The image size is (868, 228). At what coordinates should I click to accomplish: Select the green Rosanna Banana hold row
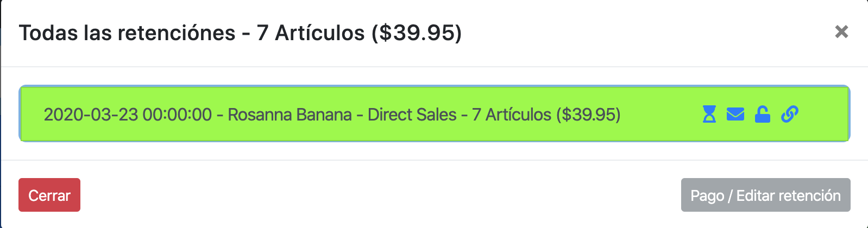[x=435, y=114]
